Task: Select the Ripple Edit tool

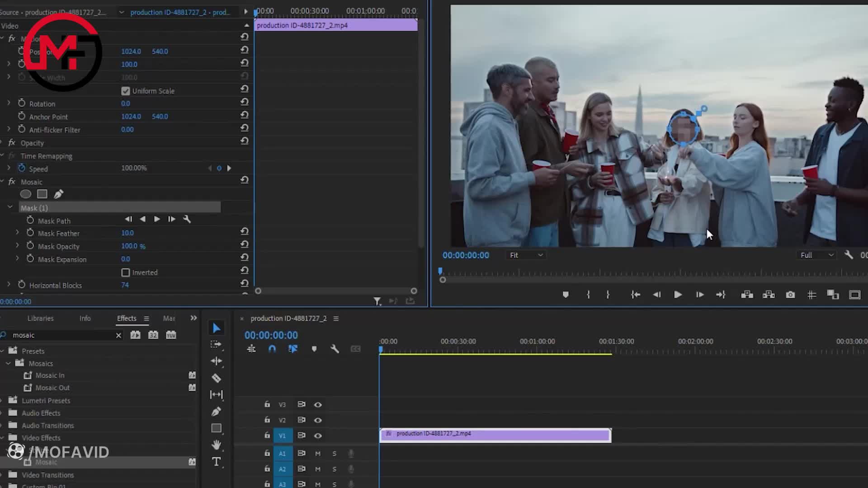Action: click(216, 361)
